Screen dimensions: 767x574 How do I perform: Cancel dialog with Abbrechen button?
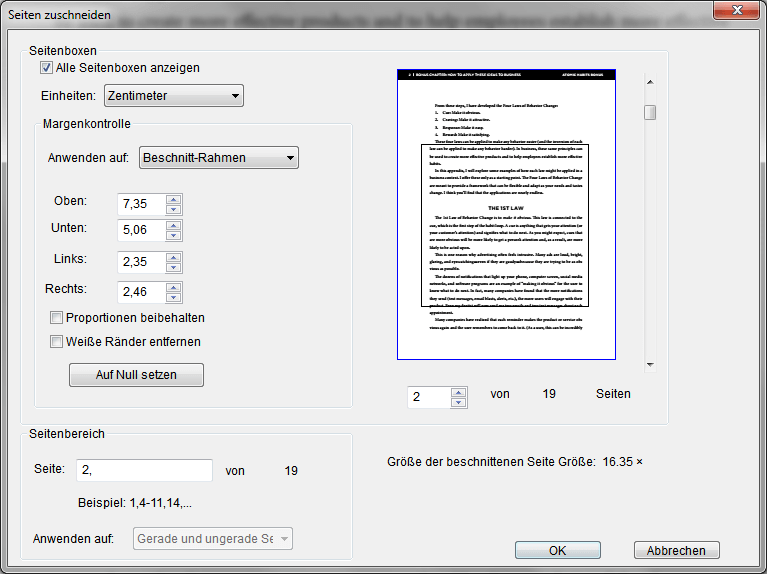[x=677, y=550]
